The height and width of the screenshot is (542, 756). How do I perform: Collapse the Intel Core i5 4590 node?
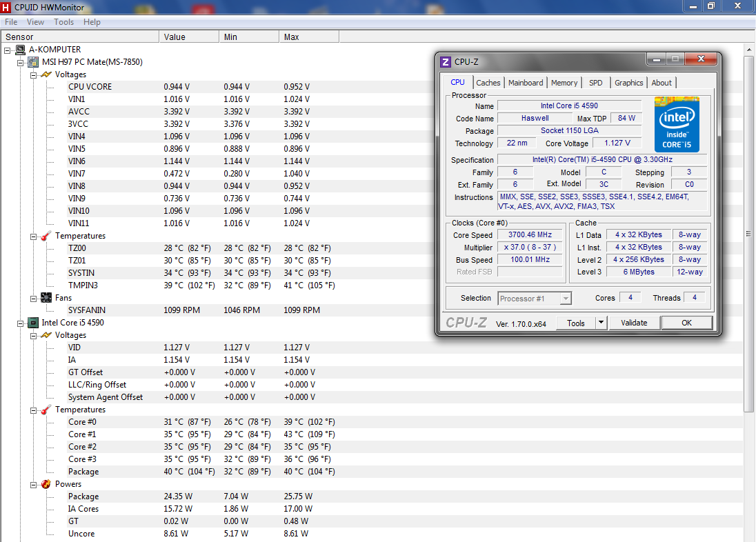(21, 323)
